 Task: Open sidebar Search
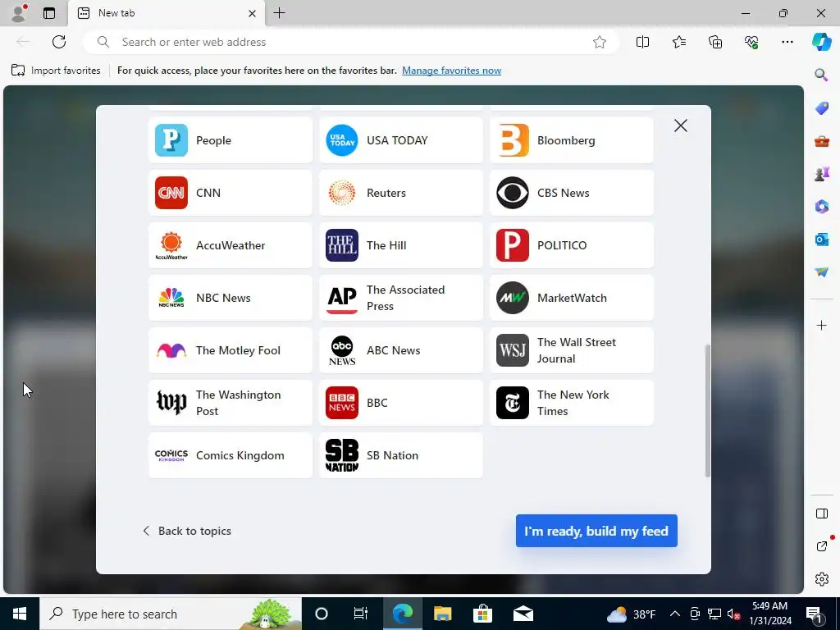tap(821, 75)
